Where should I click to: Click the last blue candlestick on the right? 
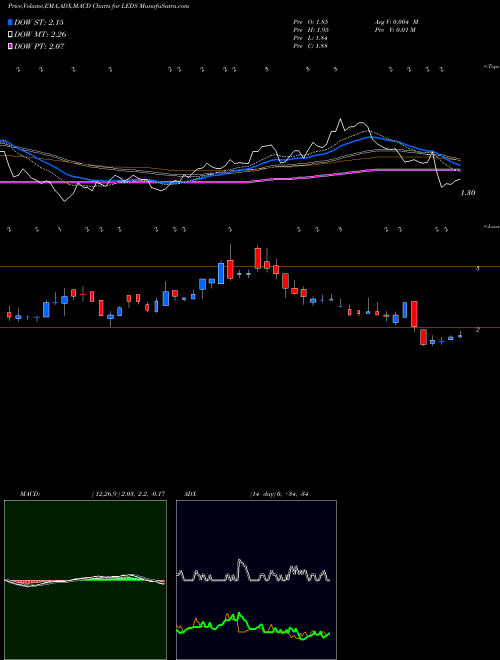460,336
